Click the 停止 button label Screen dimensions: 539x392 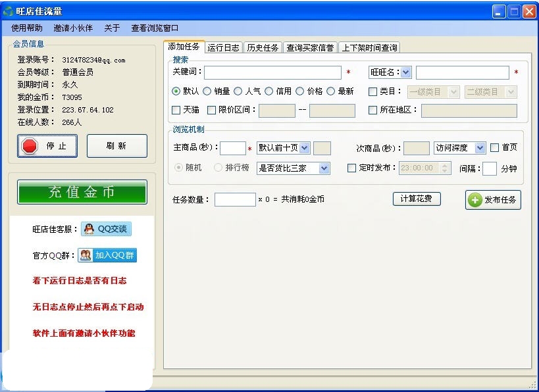point(56,146)
